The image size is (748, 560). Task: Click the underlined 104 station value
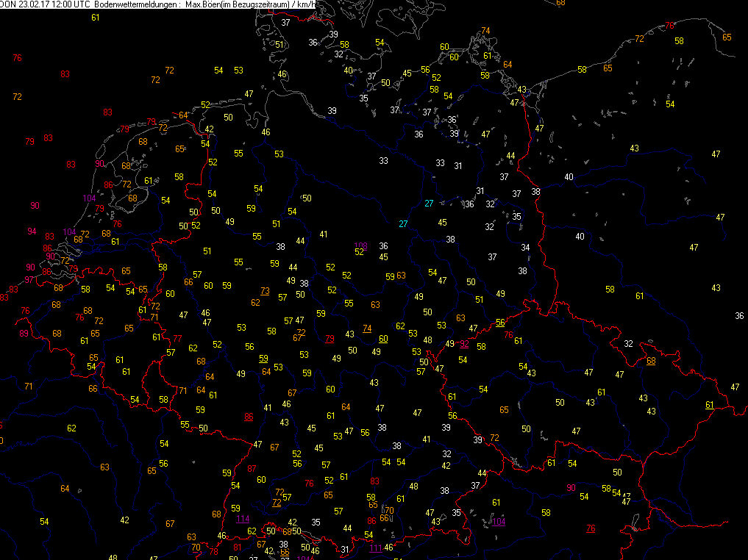[499, 521]
